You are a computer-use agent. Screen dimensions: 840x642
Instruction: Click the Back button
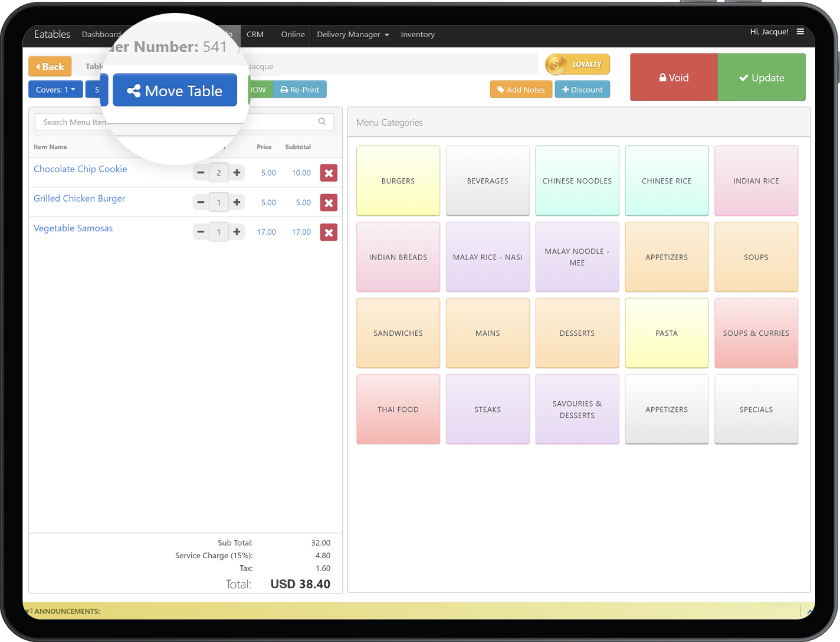(50, 66)
